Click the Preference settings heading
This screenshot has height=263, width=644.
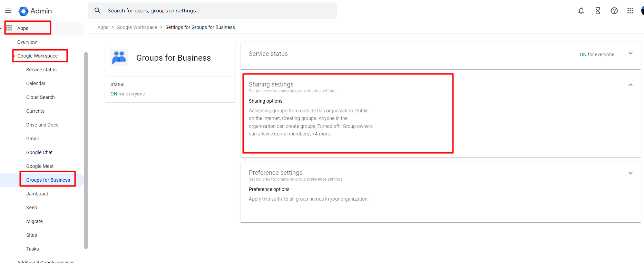pyautogui.click(x=276, y=173)
